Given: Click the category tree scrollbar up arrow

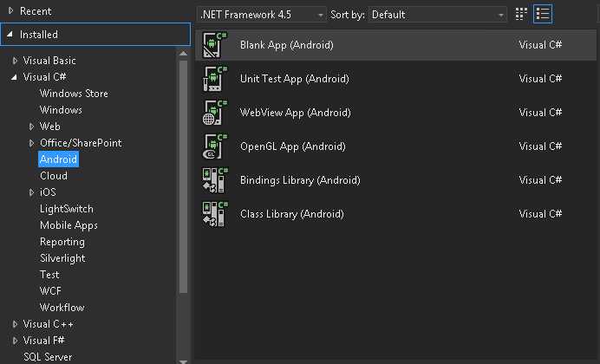Looking at the screenshot, I should [183, 53].
